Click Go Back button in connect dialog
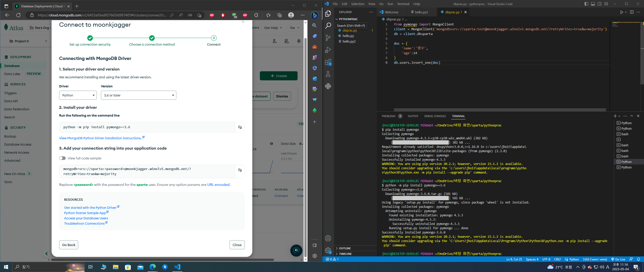 click(69, 245)
